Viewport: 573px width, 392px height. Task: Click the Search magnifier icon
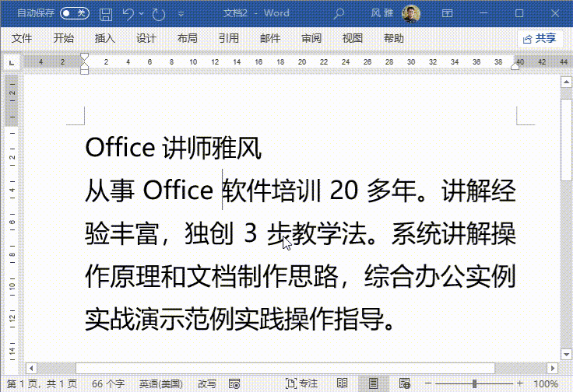[339, 13]
